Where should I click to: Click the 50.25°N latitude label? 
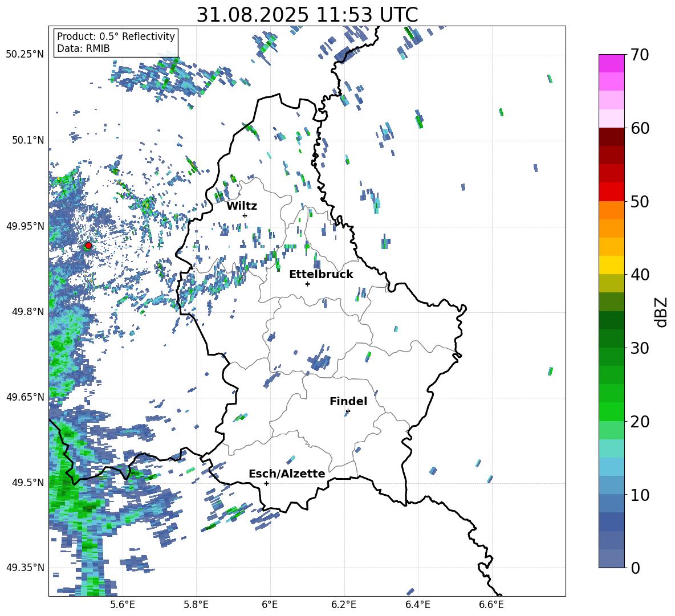(x=25, y=55)
